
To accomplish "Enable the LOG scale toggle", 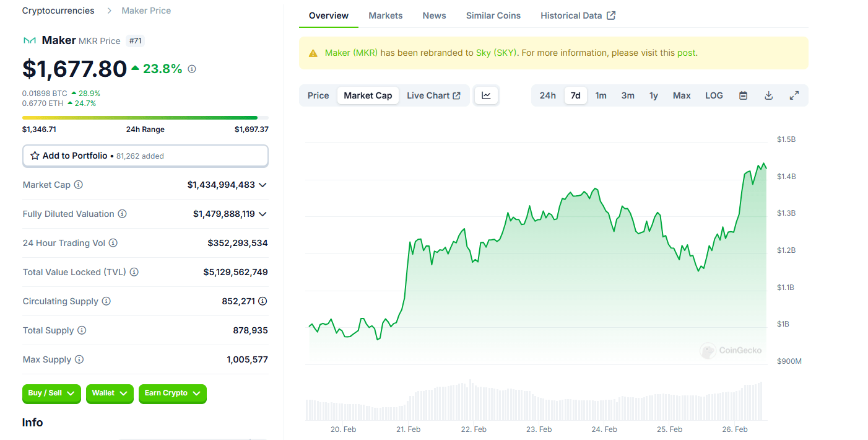I will [713, 95].
